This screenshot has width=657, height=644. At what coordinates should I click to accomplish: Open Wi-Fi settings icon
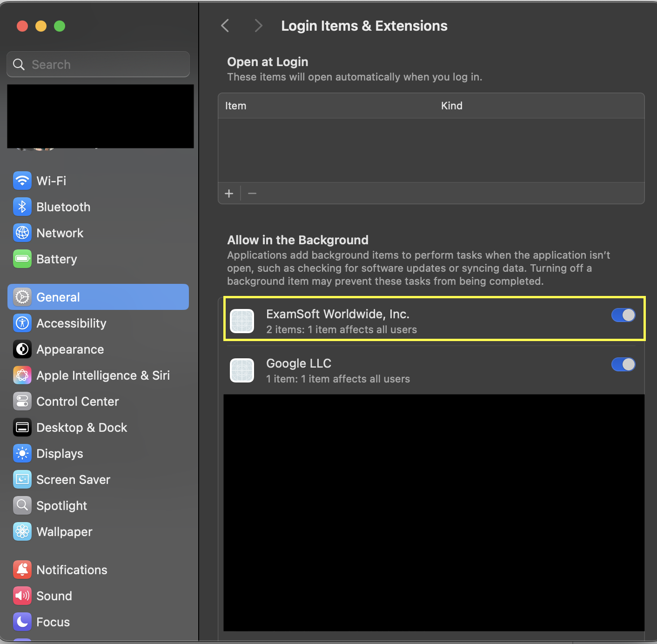pos(22,181)
